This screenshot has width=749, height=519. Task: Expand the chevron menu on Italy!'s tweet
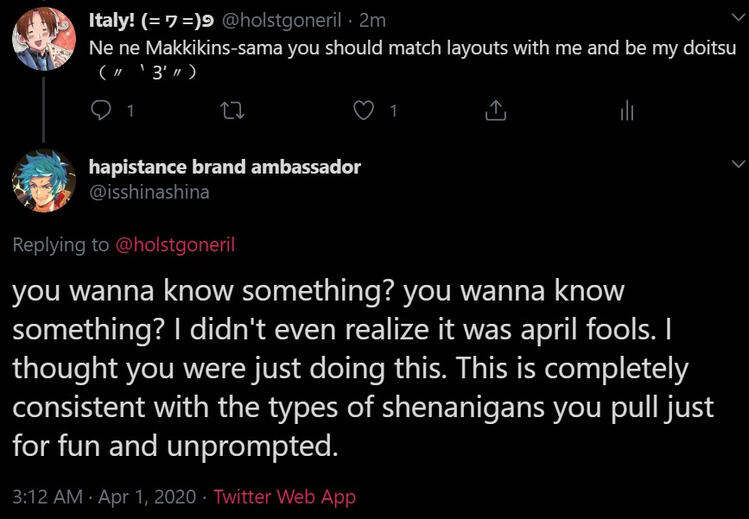[739, 18]
